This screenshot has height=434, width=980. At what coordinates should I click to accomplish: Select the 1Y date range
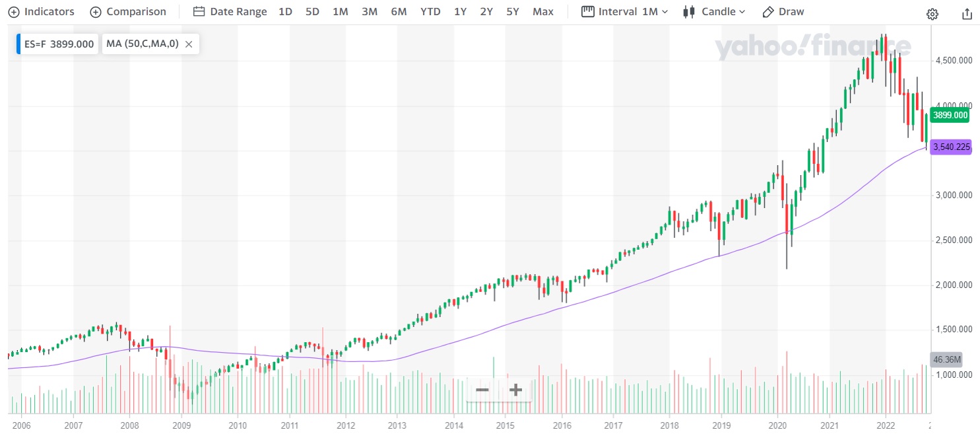pyautogui.click(x=460, y=12)
